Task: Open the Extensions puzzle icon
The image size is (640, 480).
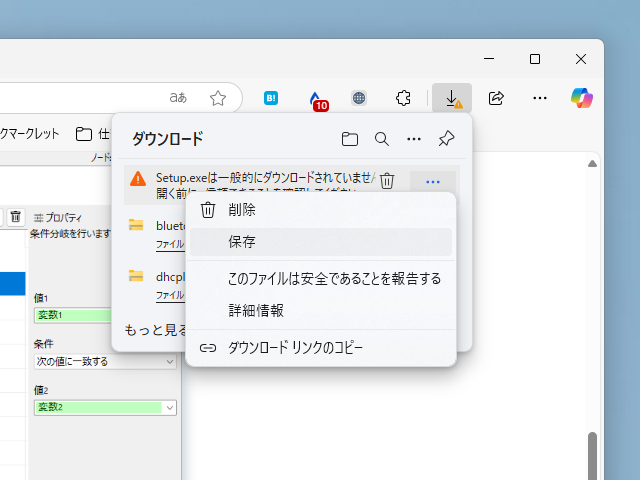Action: point(403,98)
